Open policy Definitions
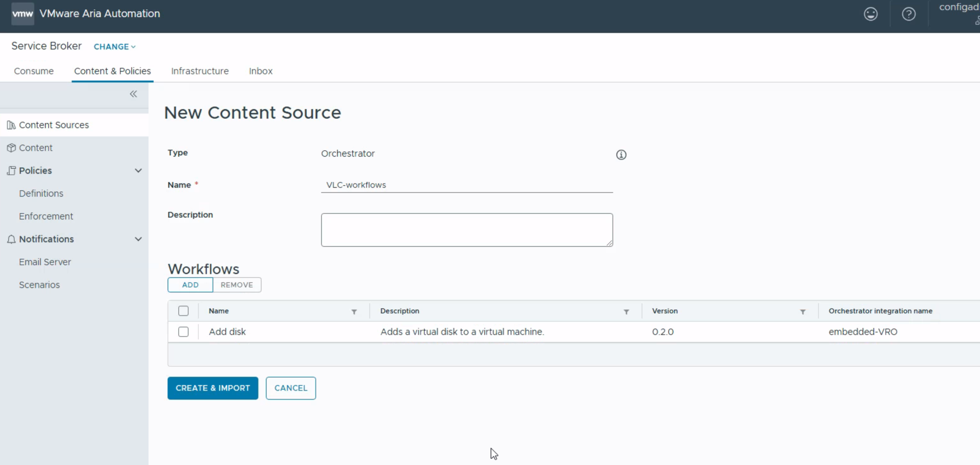 point(41,193)
